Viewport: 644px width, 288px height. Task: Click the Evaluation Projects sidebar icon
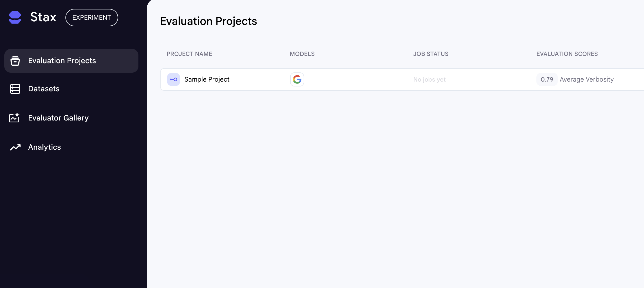click(15, 61)
